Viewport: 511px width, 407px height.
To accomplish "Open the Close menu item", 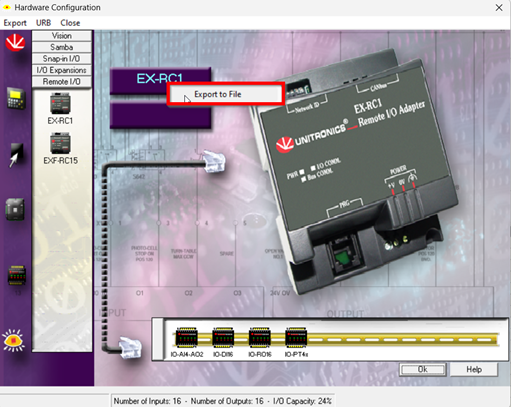I will tap(70, 23).
